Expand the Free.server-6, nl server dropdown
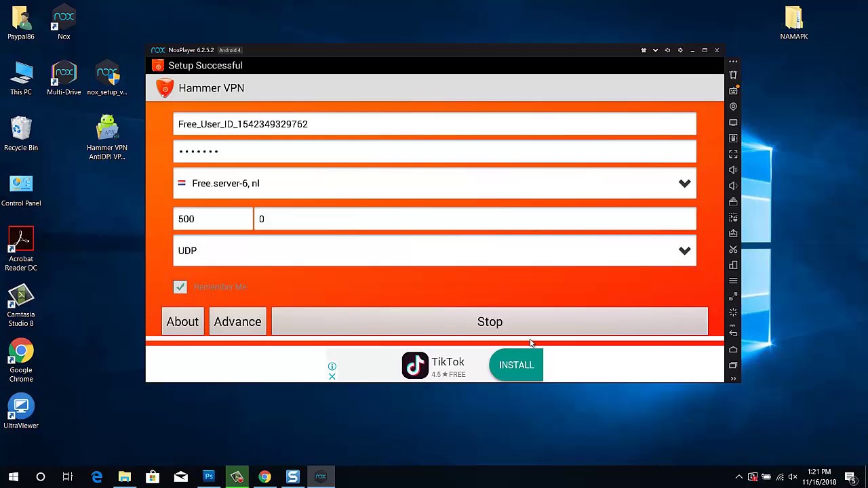 point(435,184)
